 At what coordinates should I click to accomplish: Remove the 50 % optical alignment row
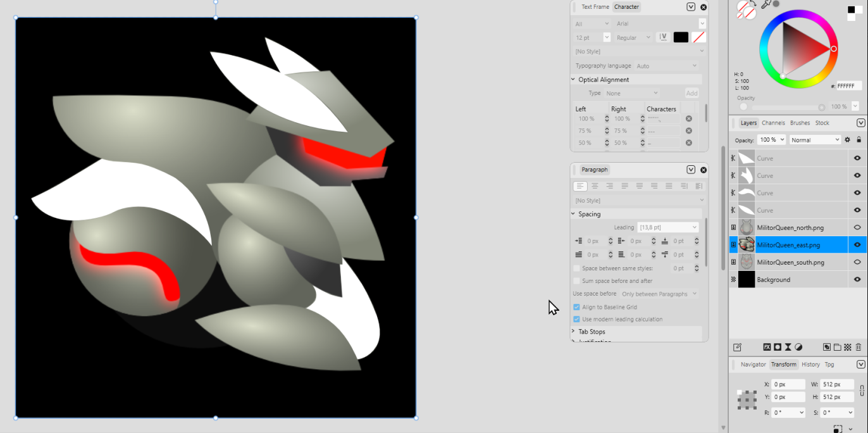click(689, 142)
